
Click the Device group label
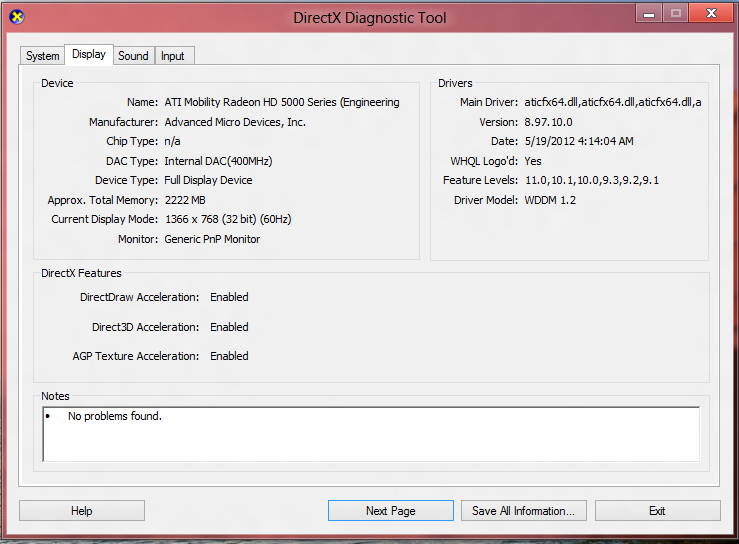pyautogui.click(x=57, y=83)
